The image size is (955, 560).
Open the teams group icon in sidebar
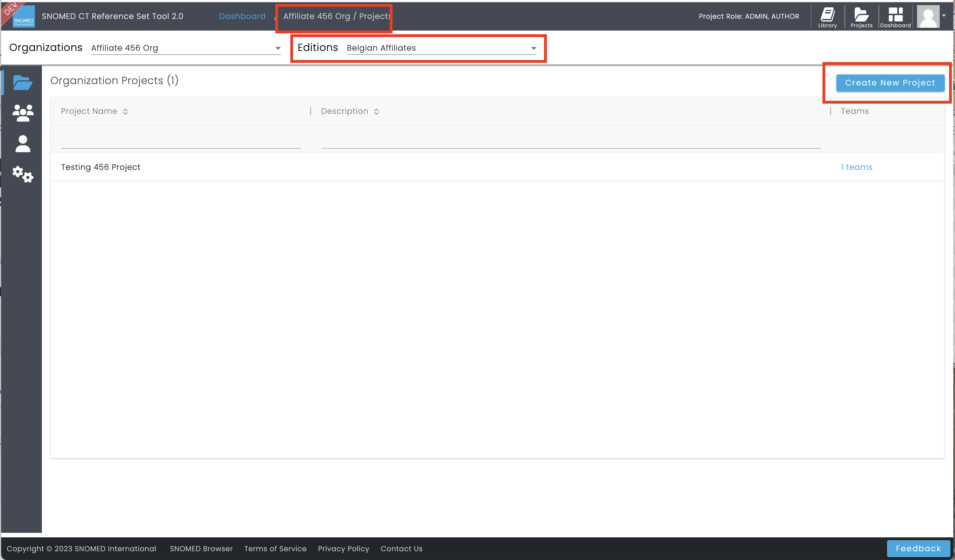[23, 113]
